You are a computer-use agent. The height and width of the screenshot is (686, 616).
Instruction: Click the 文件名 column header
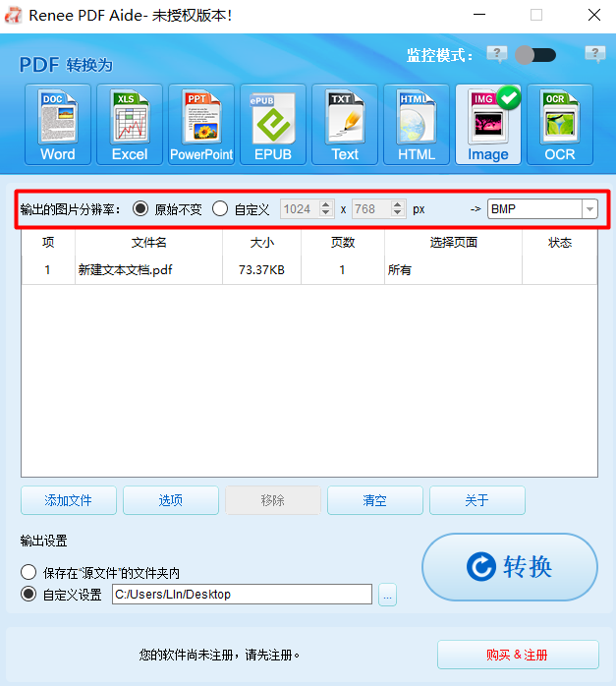148,243
